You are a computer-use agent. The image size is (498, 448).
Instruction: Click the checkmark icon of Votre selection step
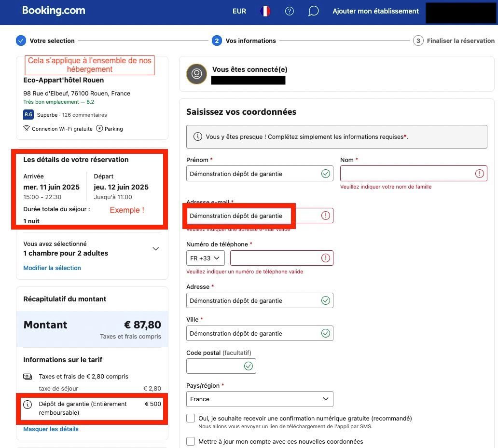pyautogui.click(x=21, y=41)
